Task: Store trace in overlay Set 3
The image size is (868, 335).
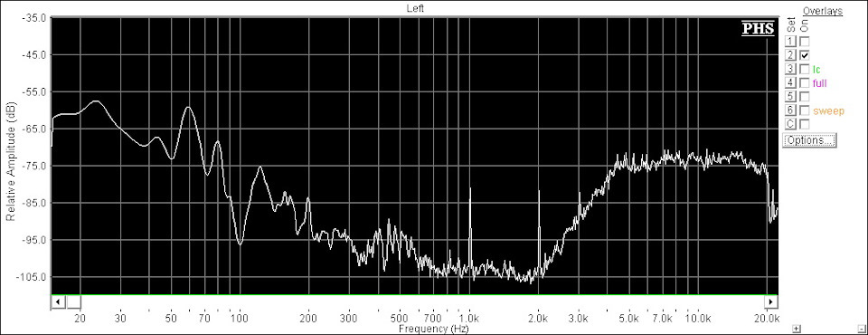Action: (x=790, y=69)
